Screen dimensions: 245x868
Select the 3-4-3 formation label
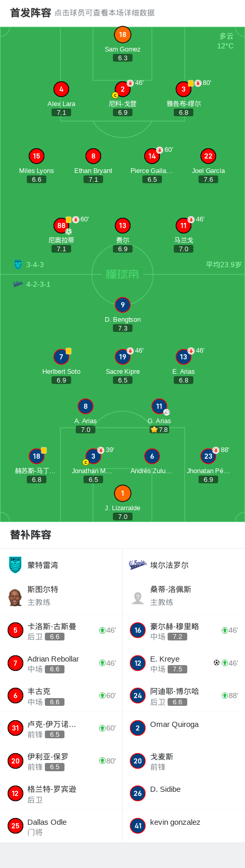(35, 265)
